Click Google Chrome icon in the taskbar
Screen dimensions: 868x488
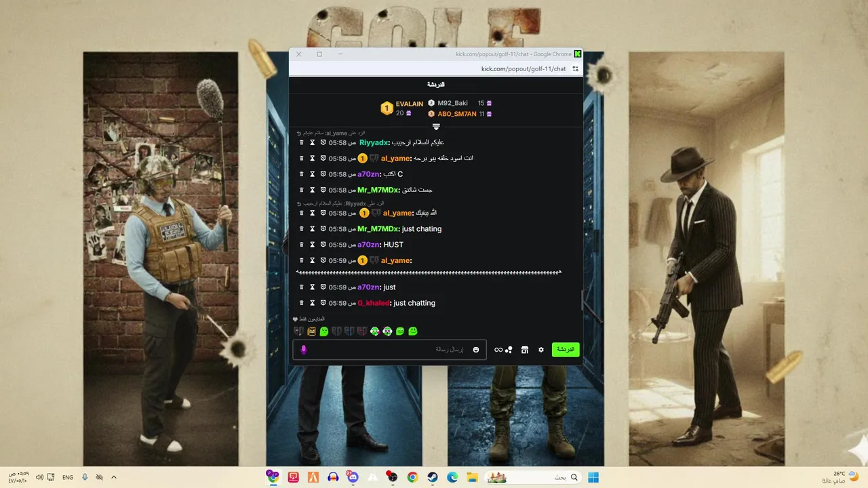412,477
